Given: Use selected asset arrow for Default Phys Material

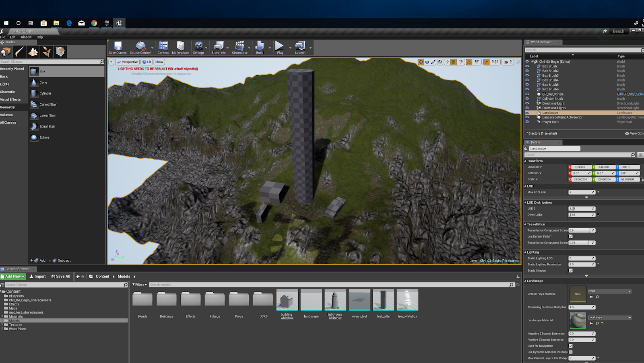Looking at the screenshot, I should click(591, 297).
